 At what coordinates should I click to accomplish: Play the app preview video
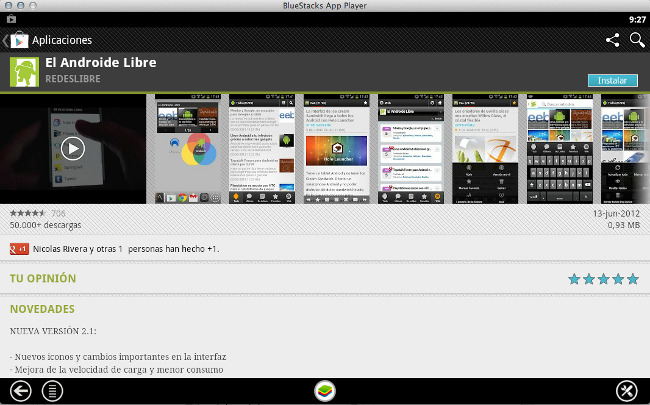[72, 148]
